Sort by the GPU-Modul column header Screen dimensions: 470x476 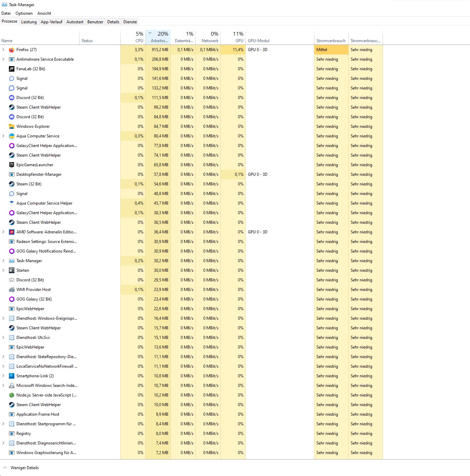tap(280, 37)
